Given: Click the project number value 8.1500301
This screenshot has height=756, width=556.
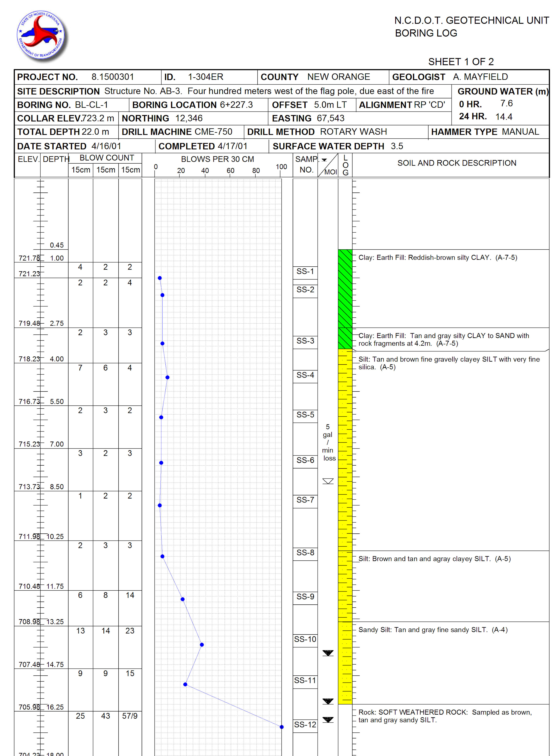Looking at the screenshot, I should pyautogui.click(x=112, y=77).
